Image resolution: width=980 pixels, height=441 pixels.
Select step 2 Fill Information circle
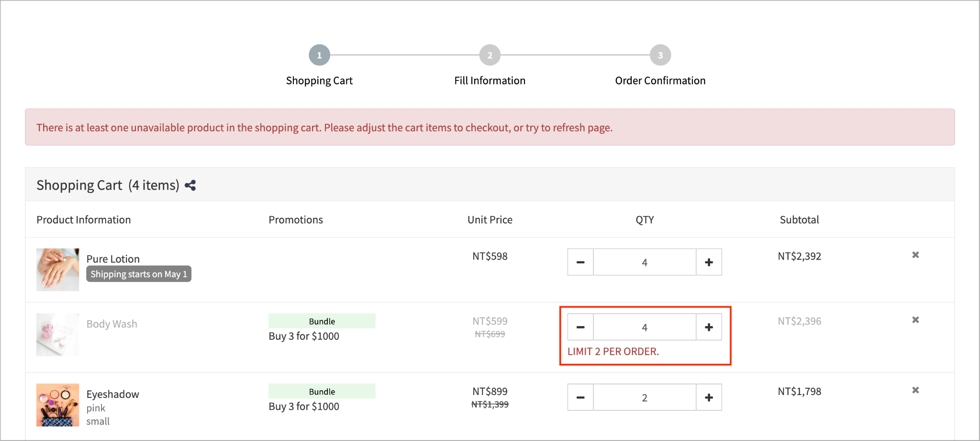490,55
